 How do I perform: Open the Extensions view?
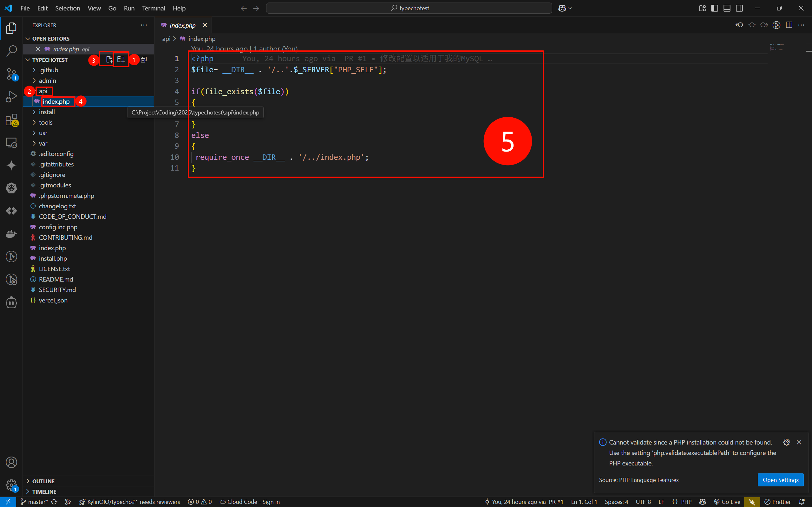(11, 120)
